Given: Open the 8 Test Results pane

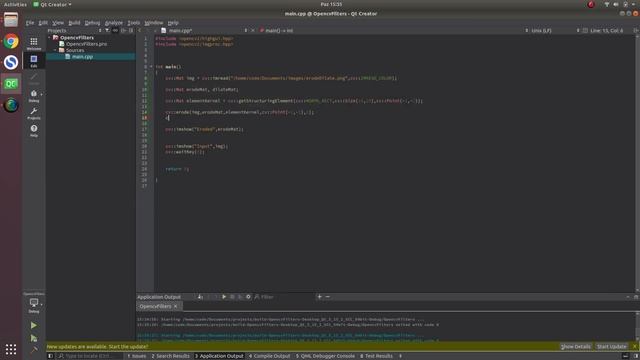Looking at the screenshot, I should click(x=376, y=356).
